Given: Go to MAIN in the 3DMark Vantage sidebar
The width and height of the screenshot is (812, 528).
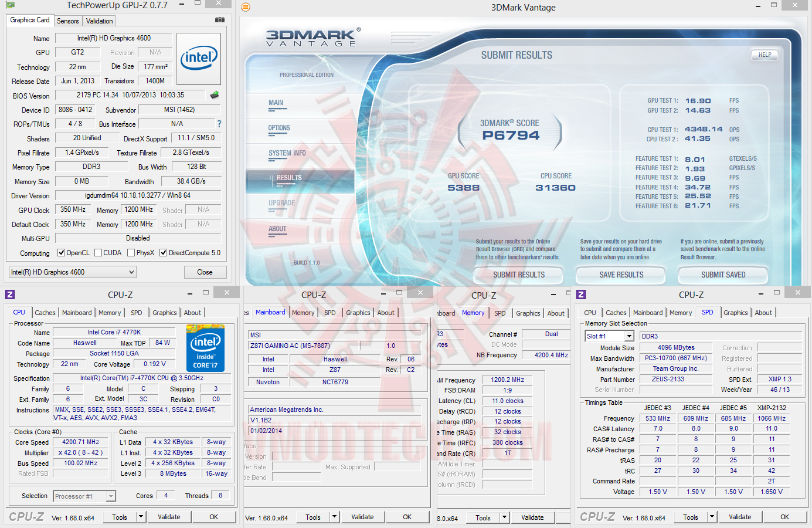Looking at the screenshot, I should [276, 103].
